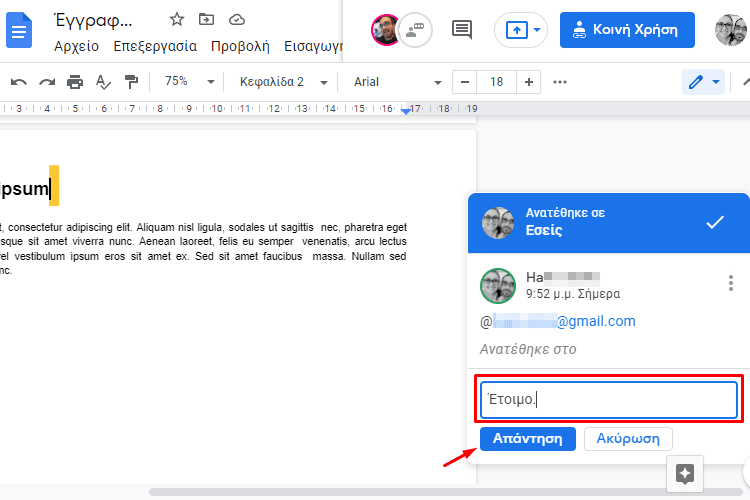Click the body paragraph starting consectetur adipiscing
Viewport: 750px width, 500px height.
coord(203,249)
